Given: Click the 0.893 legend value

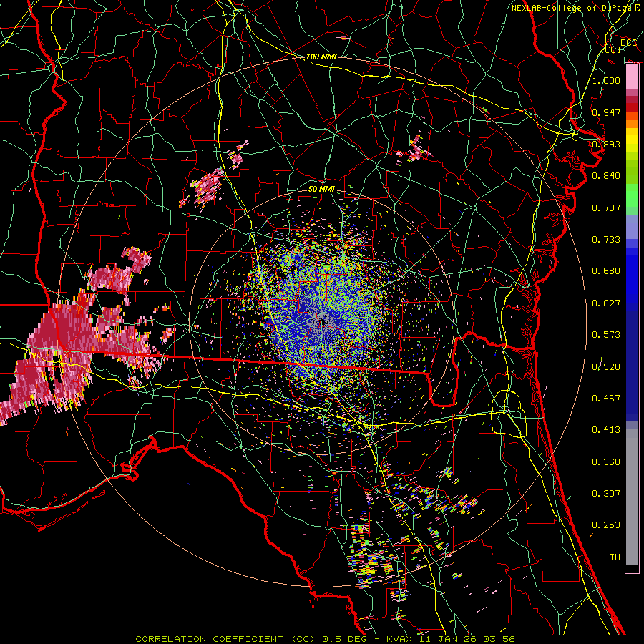Looking at the screenshot, I should tap(606, 144).
